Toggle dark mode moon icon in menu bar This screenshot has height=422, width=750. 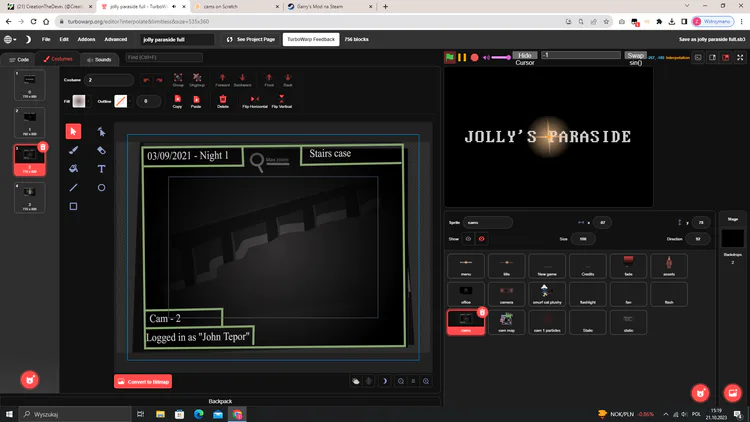pos(28,39)
